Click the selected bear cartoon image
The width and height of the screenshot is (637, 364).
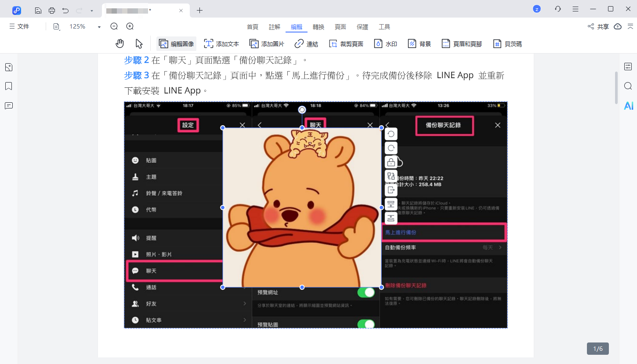pos(302,208)
